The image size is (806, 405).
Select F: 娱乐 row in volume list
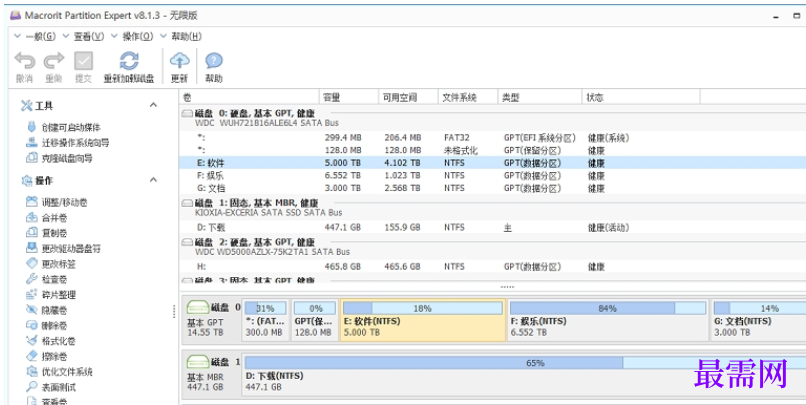pyautogui.click(x=492, y=175)
